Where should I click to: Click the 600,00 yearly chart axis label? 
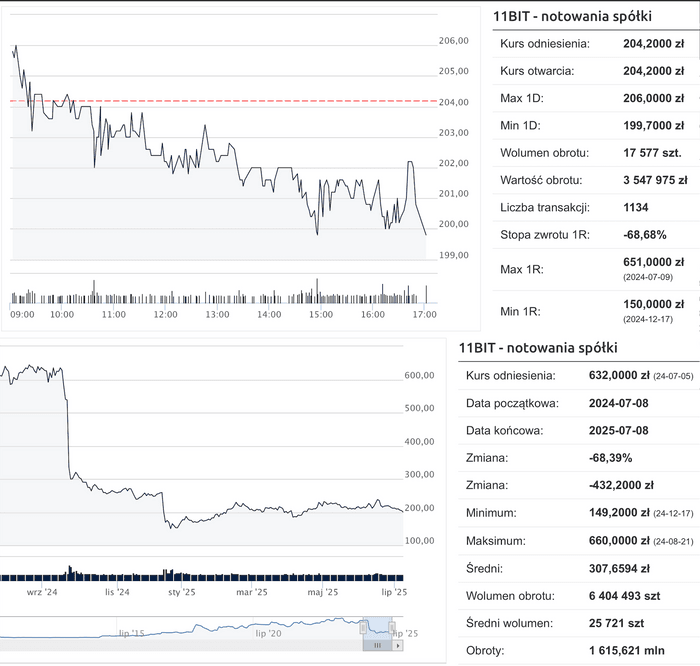click(x=419, y=375)
